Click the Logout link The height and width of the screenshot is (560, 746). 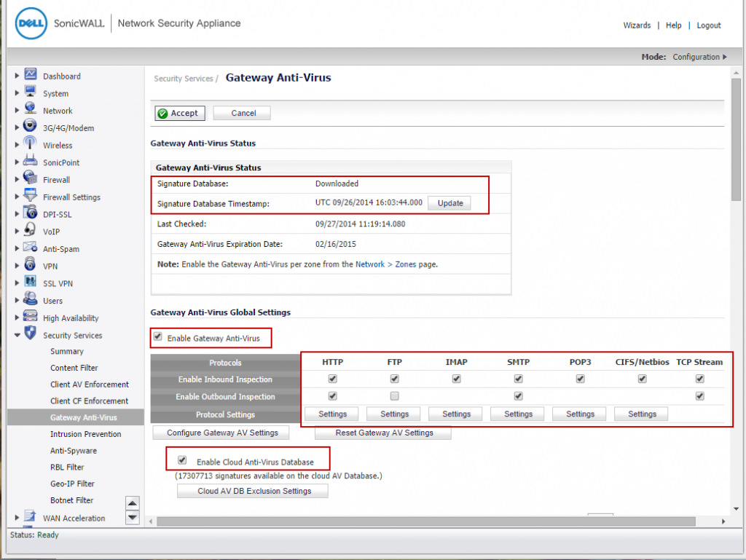(709, 25)
